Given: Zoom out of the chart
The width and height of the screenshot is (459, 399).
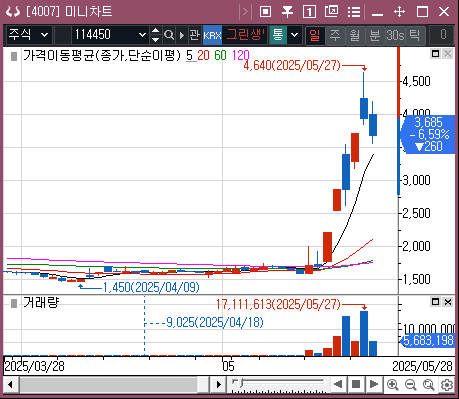Looking at the screenshot, I should tap(411, 385).
